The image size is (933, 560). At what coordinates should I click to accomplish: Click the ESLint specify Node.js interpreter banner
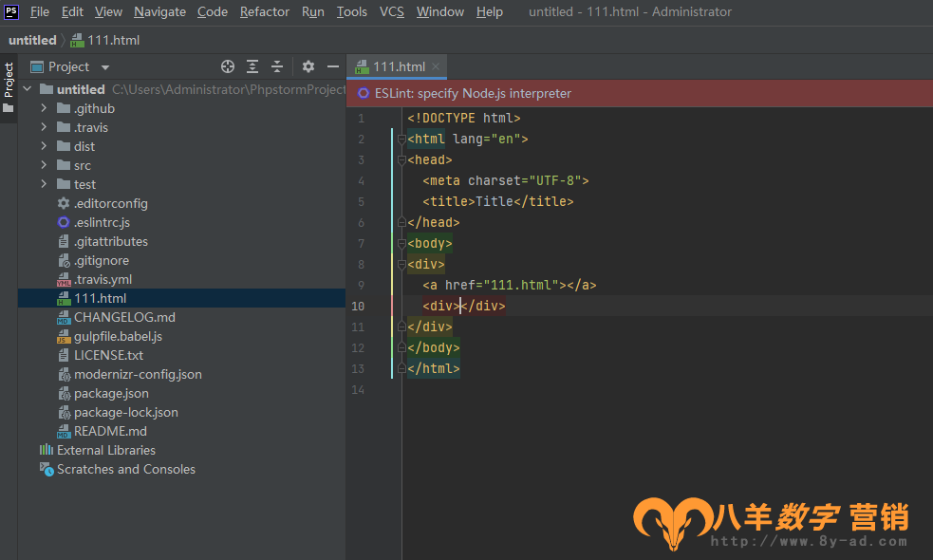pyautogui.click(x=640, y=93)
